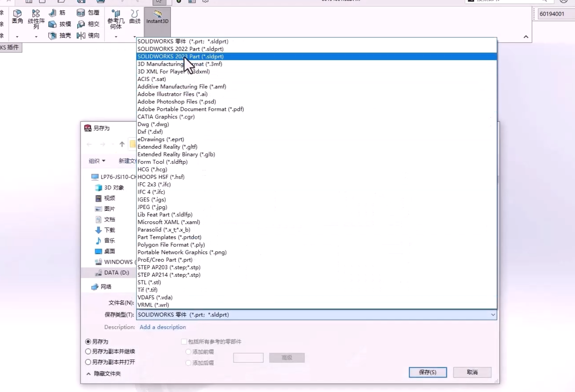575x392 pixels.
Task: Choose Dxf (*.dxf) file type
Action: coord(317,132)
